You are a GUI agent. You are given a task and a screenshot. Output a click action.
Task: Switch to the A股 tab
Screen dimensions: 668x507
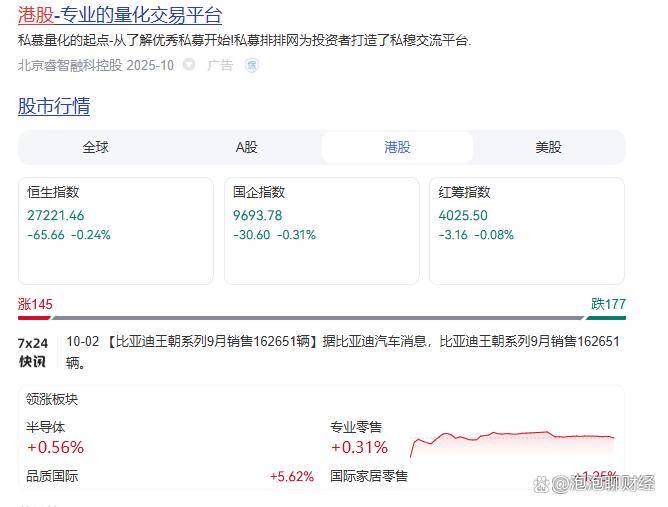pos(246,147)
